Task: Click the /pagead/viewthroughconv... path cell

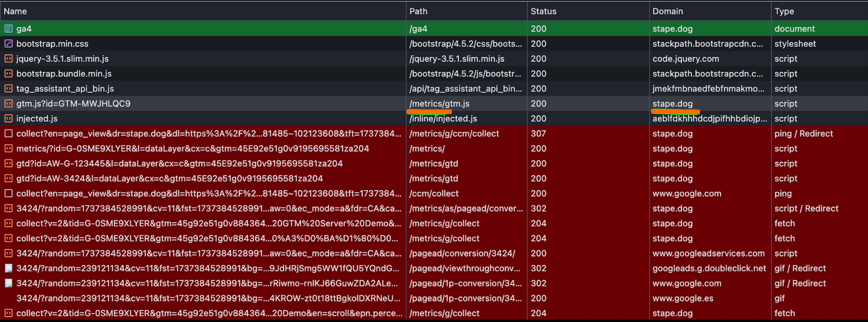Action: [465, 268]
